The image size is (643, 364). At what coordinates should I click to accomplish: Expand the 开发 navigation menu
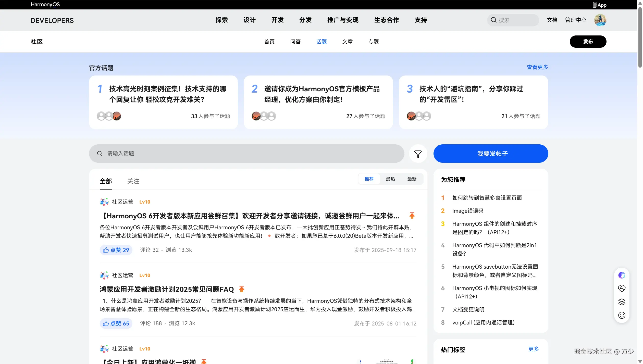tap(277, 20)
